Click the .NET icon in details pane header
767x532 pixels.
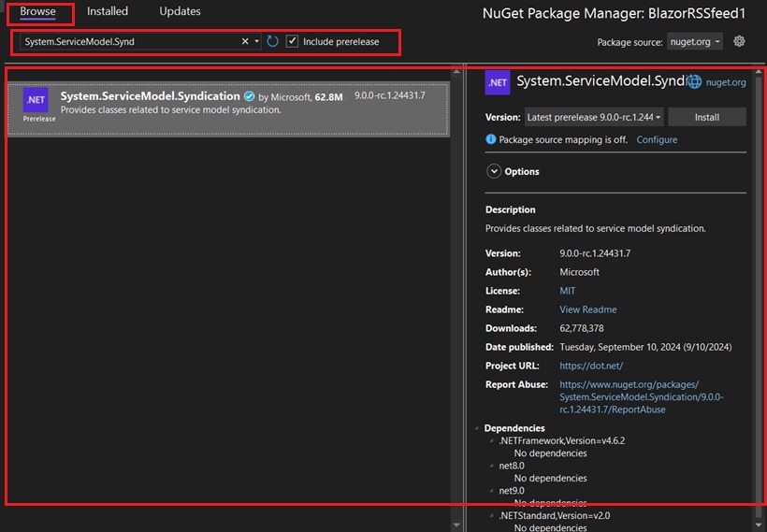click(498, 82)
